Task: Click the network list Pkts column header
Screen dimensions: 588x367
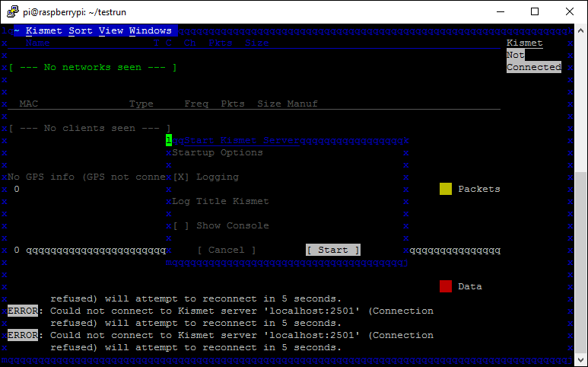Action: pos(221,43)
